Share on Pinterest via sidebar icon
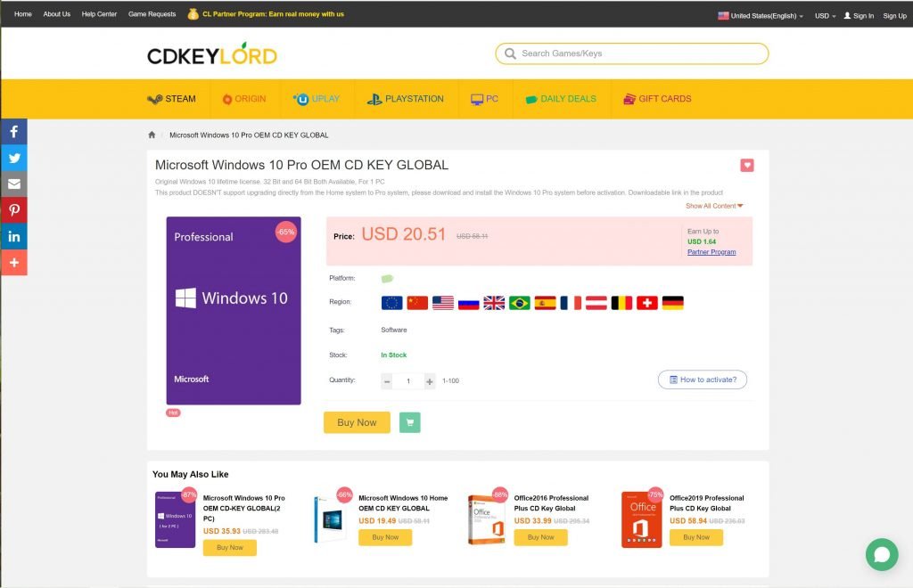The width and height of the screenshot is (913, 588). [14, 210]
